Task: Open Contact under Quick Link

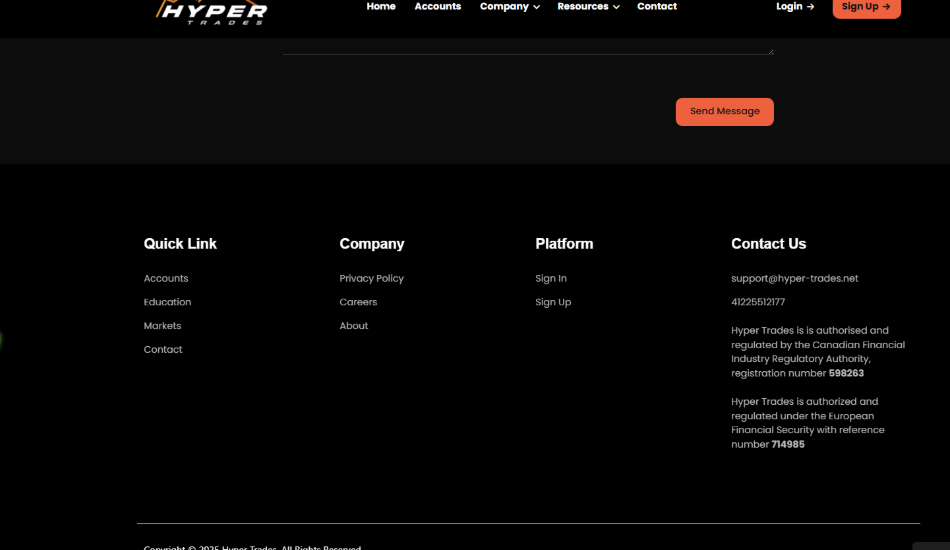Action: pos(163,350)
